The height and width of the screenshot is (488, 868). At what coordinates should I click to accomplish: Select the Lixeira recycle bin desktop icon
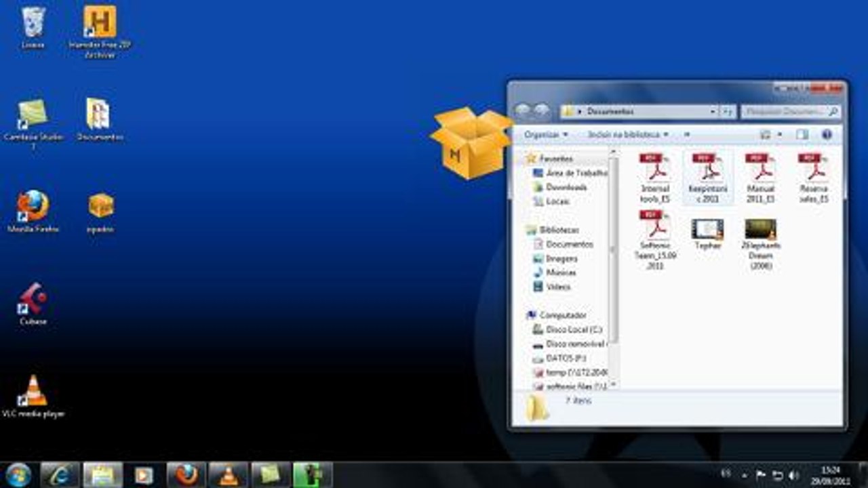click(33, 27)
